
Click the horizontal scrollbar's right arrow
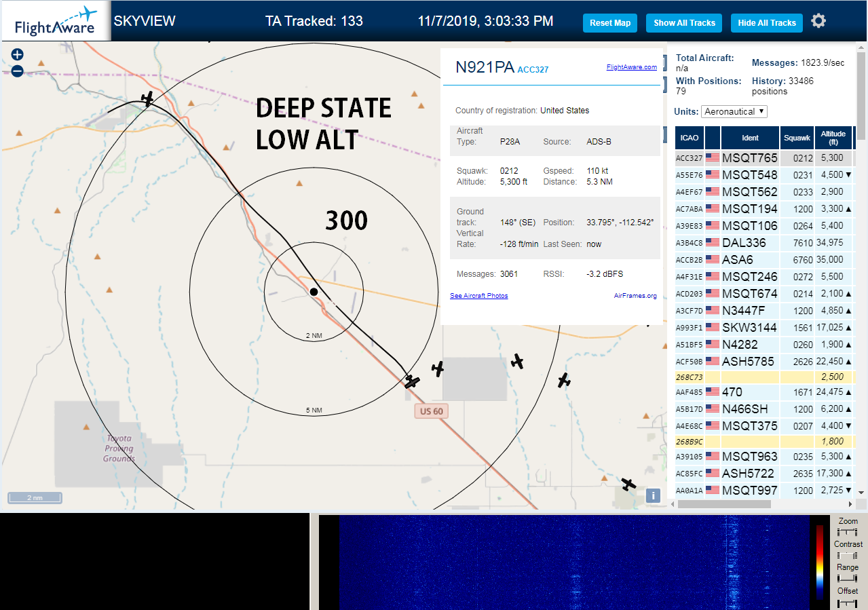[851, 504]
